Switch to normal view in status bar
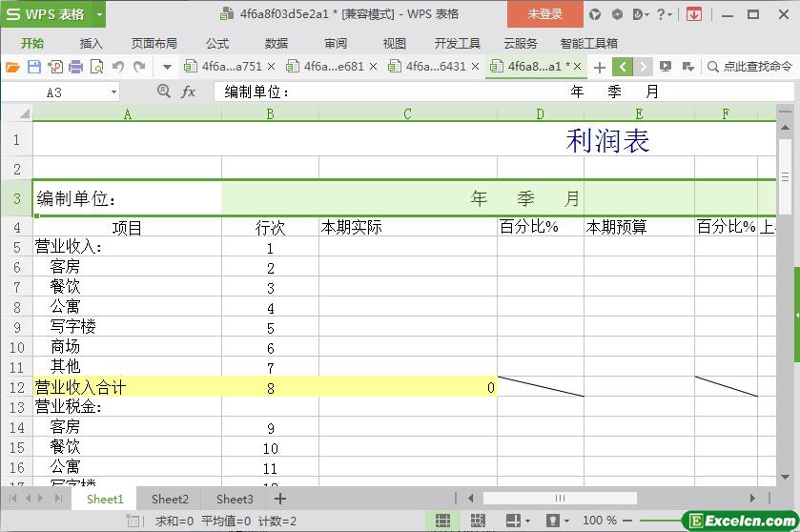Screen dimensions: 800x532 (442, 521)
